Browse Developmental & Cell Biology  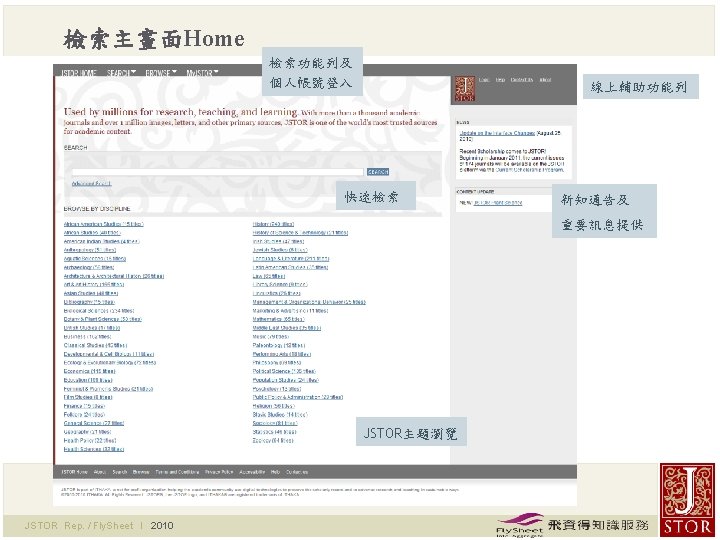(x=109, y=354)
